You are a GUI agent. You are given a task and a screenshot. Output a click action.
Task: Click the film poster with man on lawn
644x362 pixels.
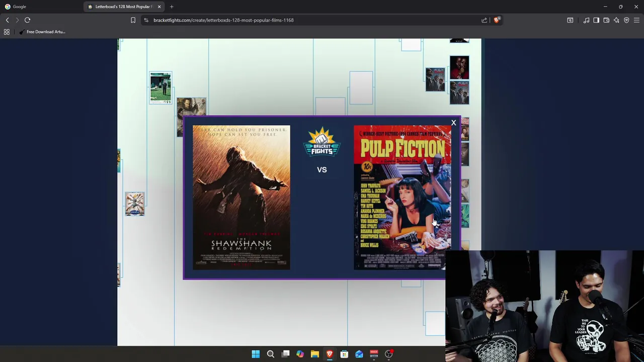pos(160,88)
